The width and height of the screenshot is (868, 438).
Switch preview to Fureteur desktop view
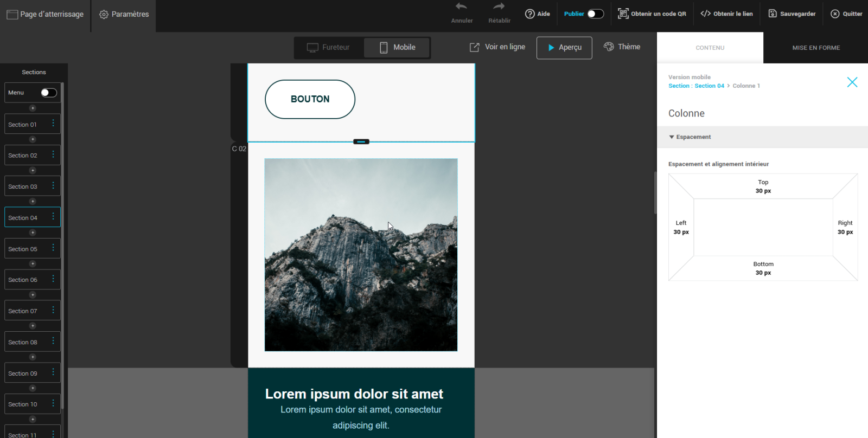(x=329, y=48)
